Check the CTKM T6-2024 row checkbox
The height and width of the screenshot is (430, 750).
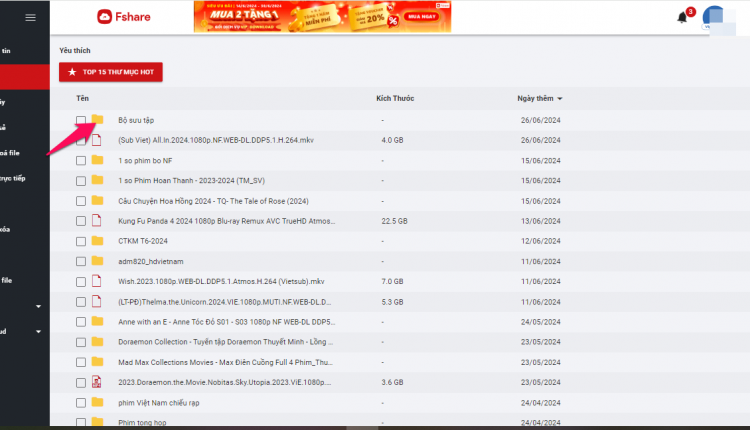(x=81, y=241)
